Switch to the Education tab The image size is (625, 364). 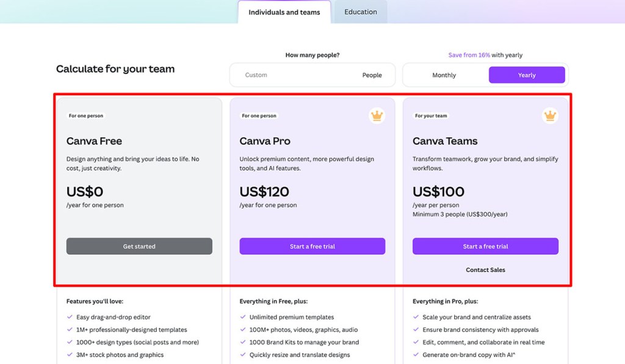click(x=360, y=12)
